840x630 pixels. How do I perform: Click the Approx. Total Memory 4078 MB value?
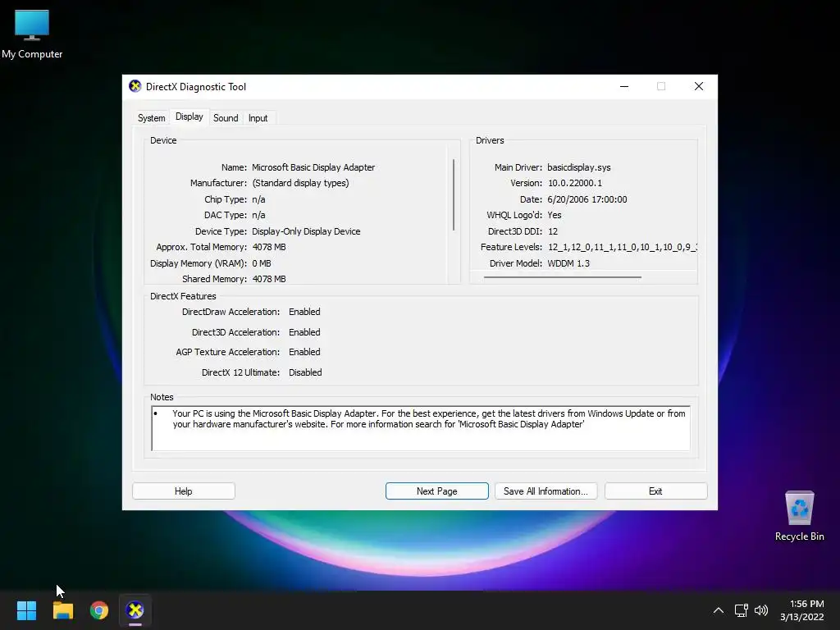click(x=269, y=247)
